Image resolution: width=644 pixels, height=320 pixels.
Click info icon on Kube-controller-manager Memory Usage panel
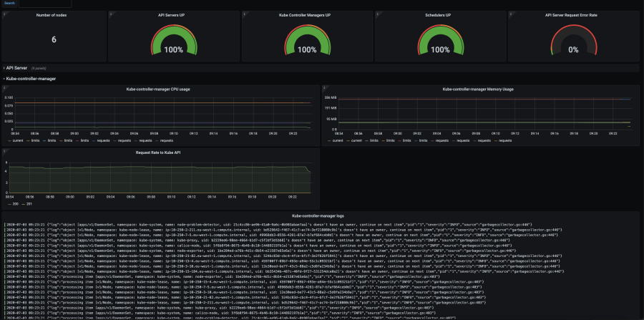point(324,88)
